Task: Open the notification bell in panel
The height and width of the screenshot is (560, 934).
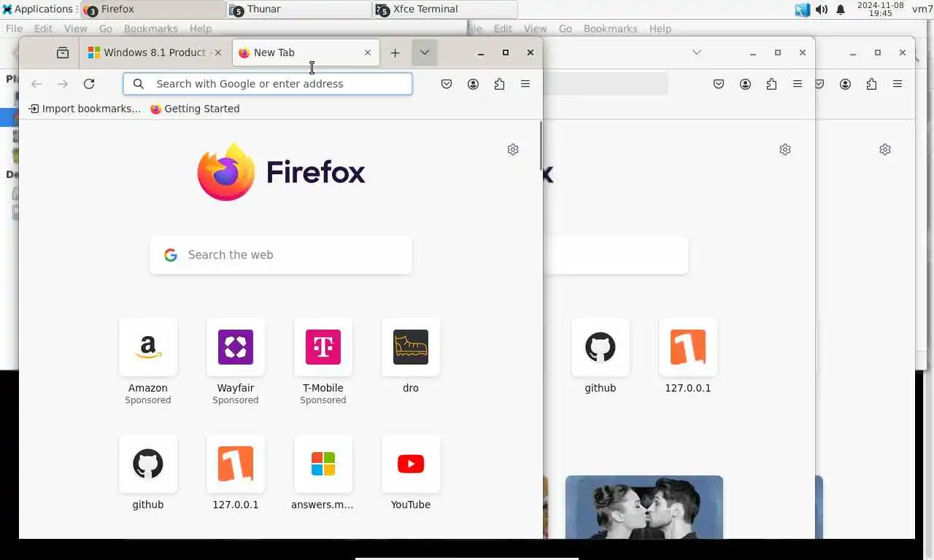Action: click(x=841, y=9)
